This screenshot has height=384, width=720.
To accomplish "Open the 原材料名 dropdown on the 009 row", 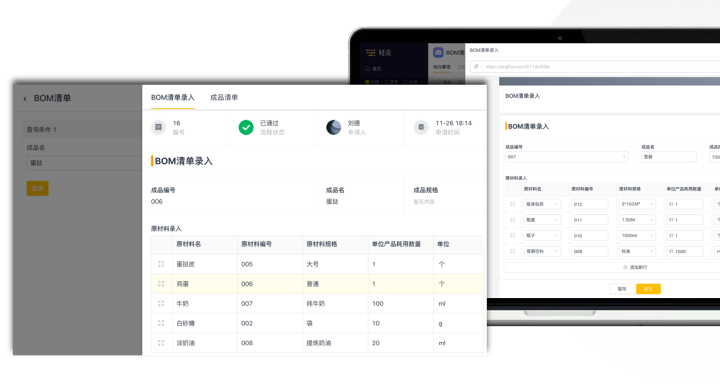I will tap(542, 251).
